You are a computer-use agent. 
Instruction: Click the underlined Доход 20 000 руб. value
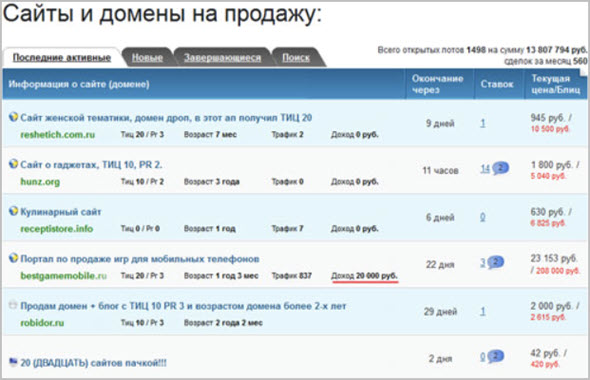[364, 276]
